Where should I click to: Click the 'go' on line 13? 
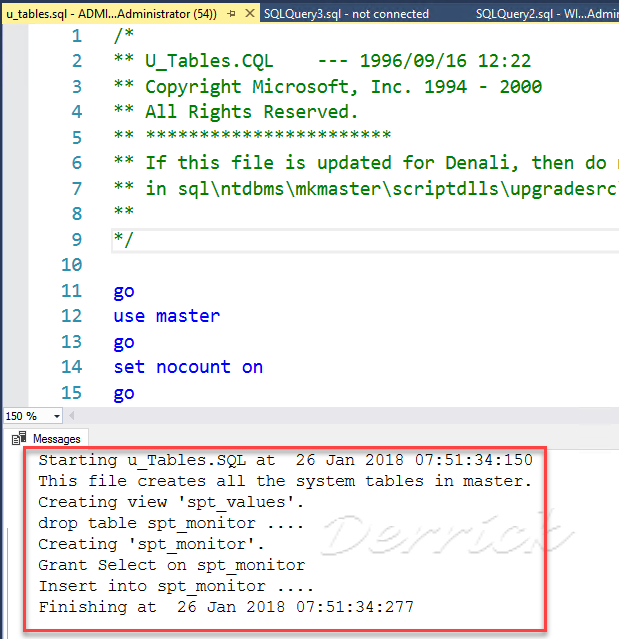(124, 342)
